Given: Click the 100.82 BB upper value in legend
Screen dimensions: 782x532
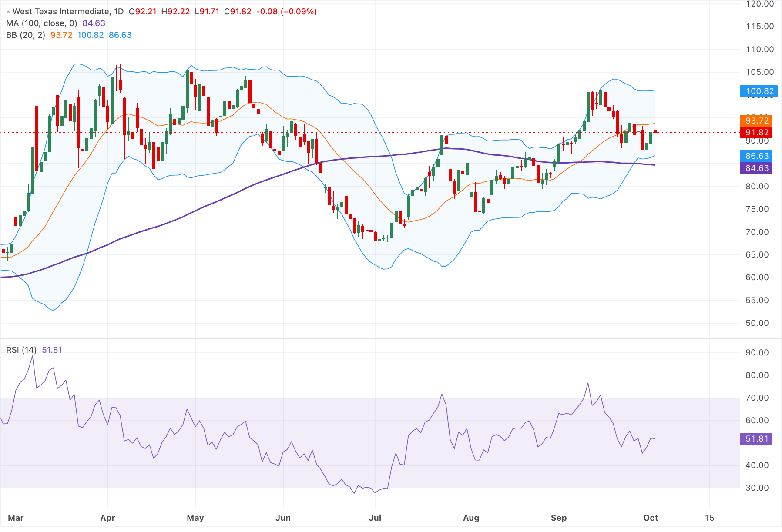Looking at the screenshot, I should 91,35.
